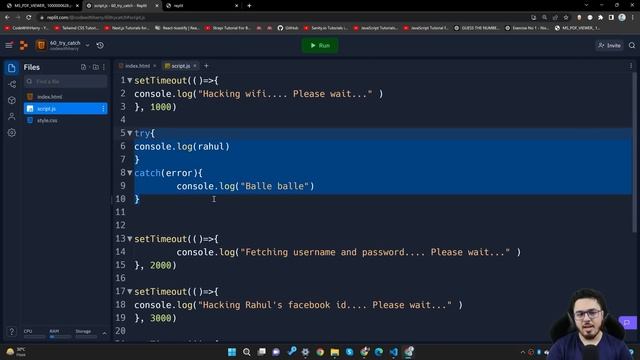The width and height of the screenshot is (640, 360).
Task: Open the version control sidebar icon
Action: [x=11, y=84]
